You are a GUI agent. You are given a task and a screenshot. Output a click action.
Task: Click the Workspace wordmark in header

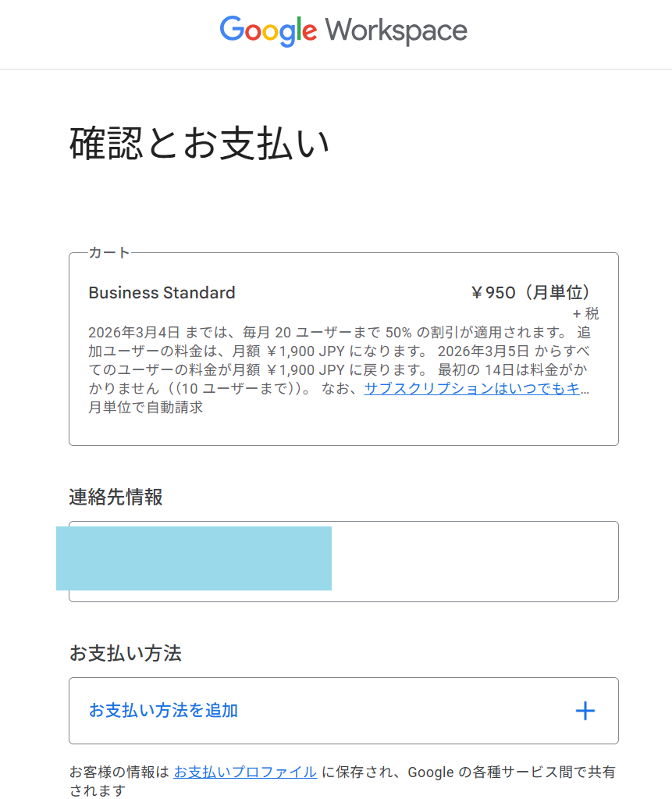396,31
